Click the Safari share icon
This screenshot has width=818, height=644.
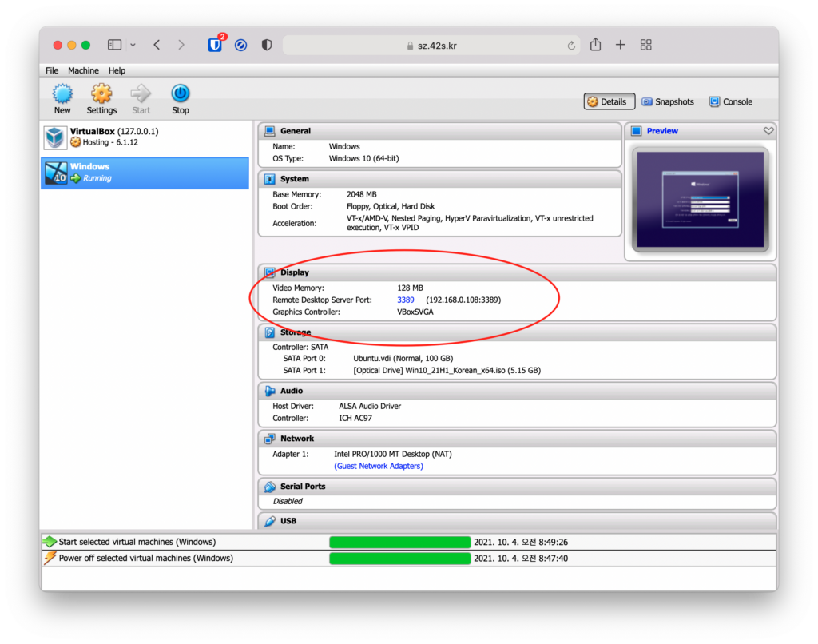(595, 45)
